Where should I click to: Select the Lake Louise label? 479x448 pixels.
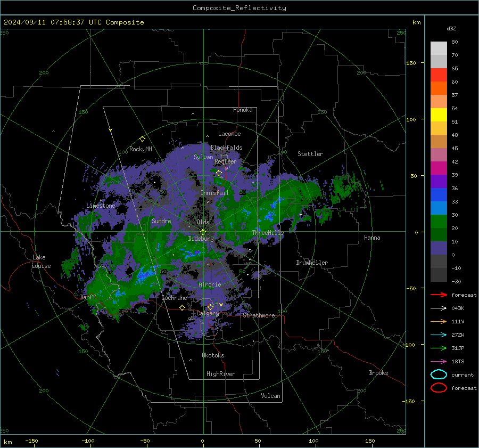[42, 262]
